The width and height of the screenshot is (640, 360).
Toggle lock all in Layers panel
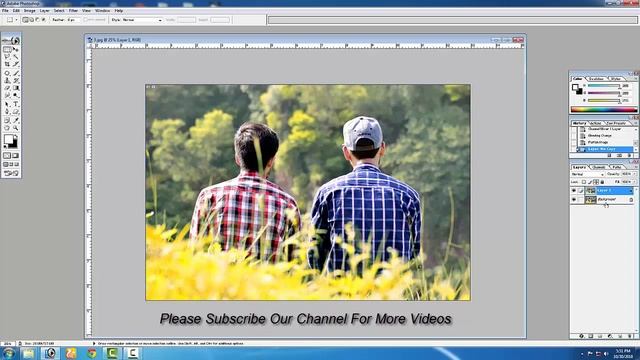click(602, 182)
